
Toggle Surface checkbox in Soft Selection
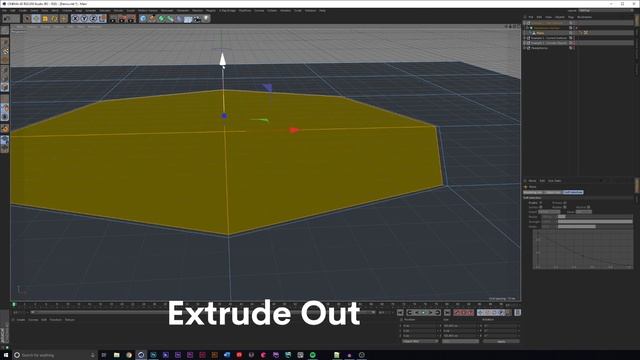[x=541, y=207]
